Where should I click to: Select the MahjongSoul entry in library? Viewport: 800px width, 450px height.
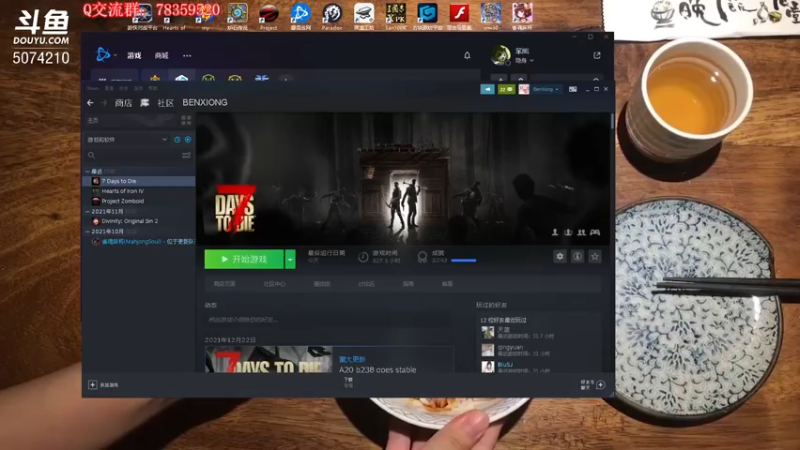pos(139,241)
